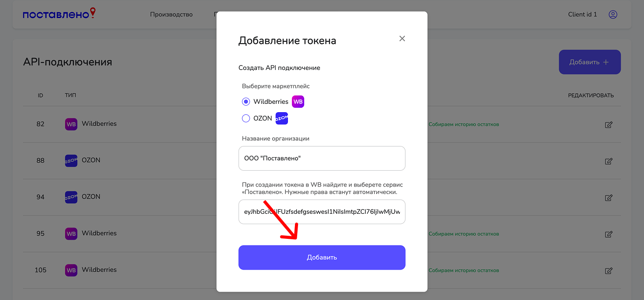Close the token dialog with X

click(x=402, y=39)
